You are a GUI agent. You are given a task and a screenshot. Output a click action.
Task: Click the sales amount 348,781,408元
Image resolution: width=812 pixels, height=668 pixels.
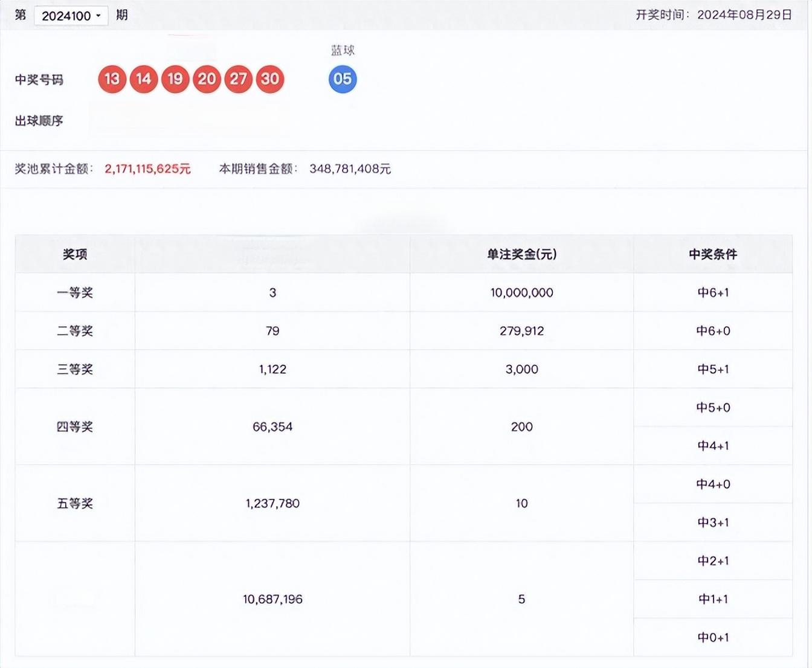tap(350, 169)
